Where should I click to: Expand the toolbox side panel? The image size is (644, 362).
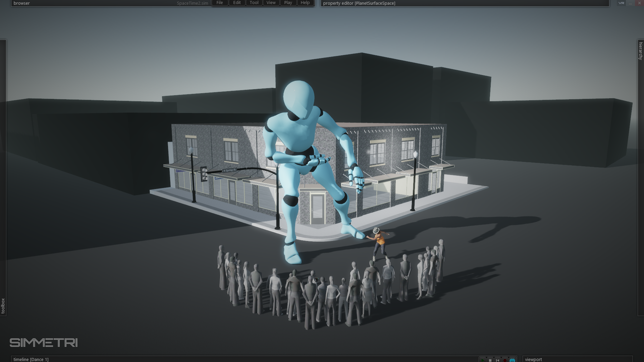(x=3, y=306)
